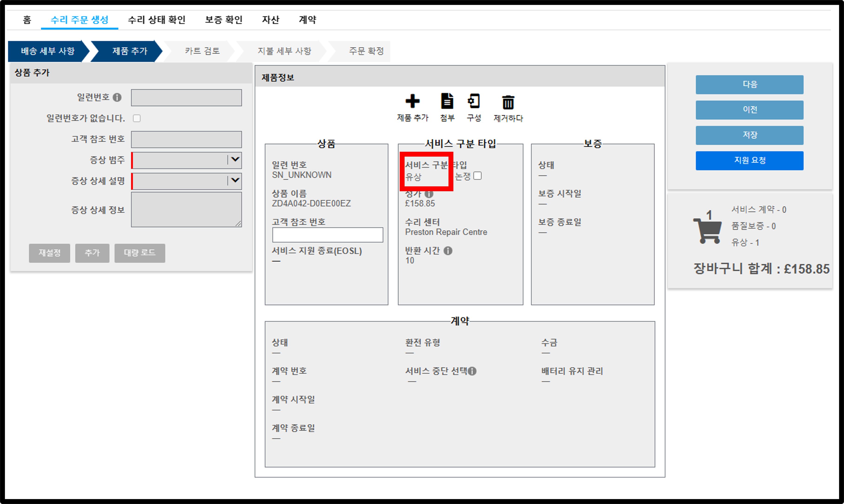Viewport: 844px width, 504px height.
Task: Select the 수리 주문 생성 tab
Action: pos(79,20)
